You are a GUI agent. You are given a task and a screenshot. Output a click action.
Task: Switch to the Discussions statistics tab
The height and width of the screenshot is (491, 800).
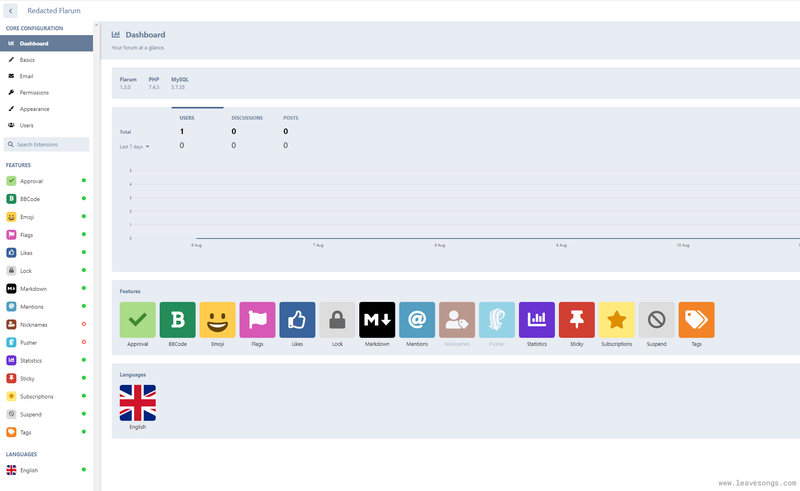tap(246, 118)
